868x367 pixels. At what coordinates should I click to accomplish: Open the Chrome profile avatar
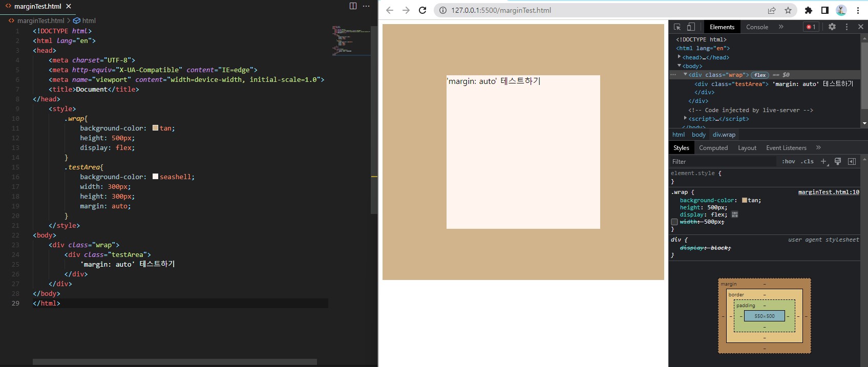click(x=841, y=10)
